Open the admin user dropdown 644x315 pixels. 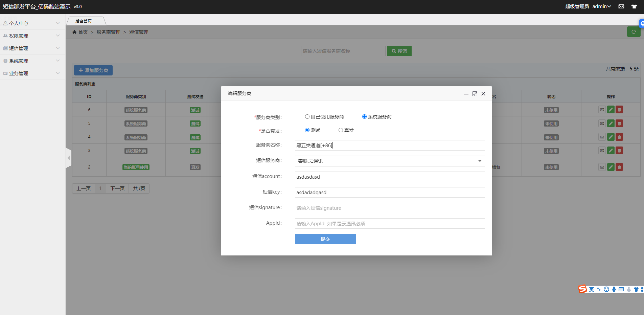point(601,6)
